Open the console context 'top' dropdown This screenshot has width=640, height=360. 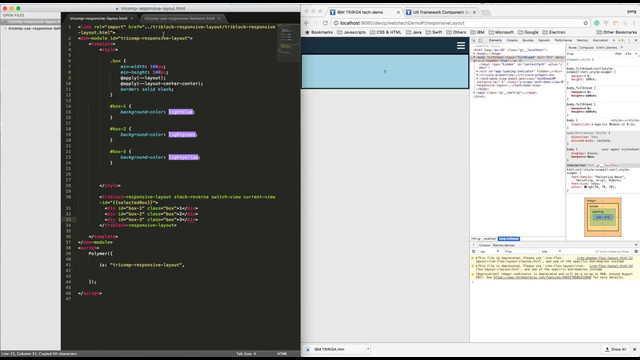(489, 251)
